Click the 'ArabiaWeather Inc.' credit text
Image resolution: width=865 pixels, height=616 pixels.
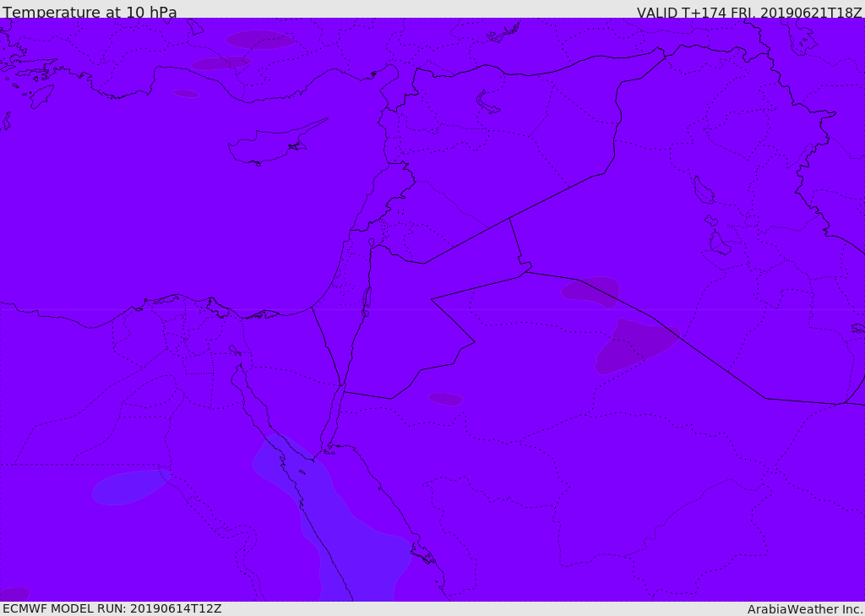click(805, 609)
